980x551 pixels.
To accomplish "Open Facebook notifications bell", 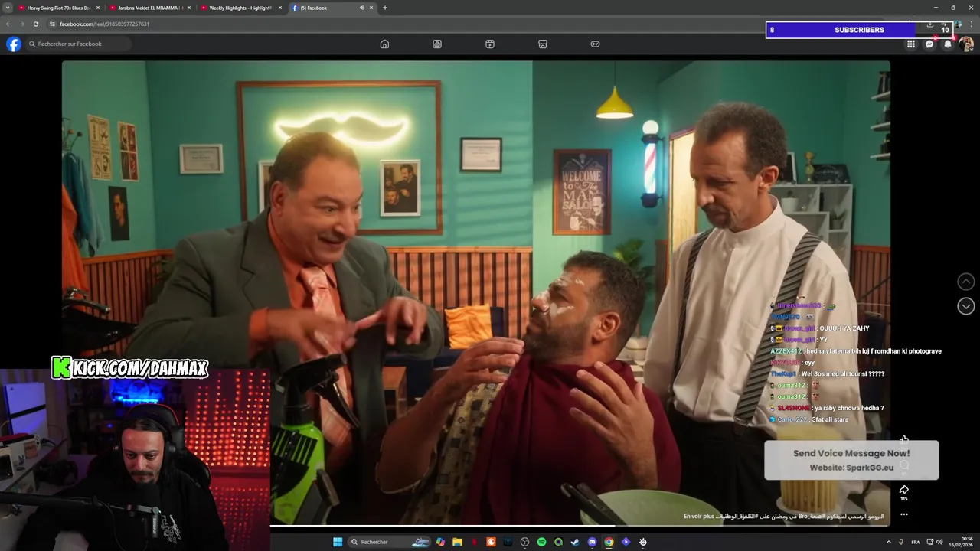I will coord(948,44).
